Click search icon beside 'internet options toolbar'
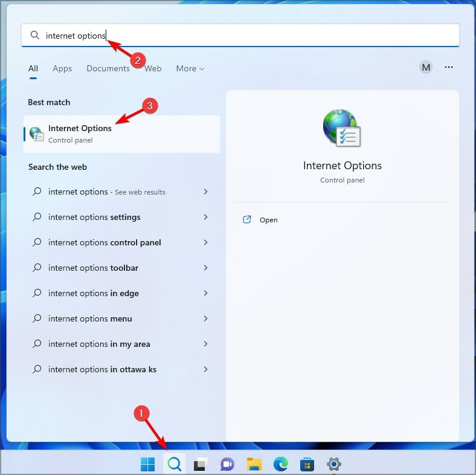Screen dimensions: 476x475 pyautogui.click(x=37, y=268)
